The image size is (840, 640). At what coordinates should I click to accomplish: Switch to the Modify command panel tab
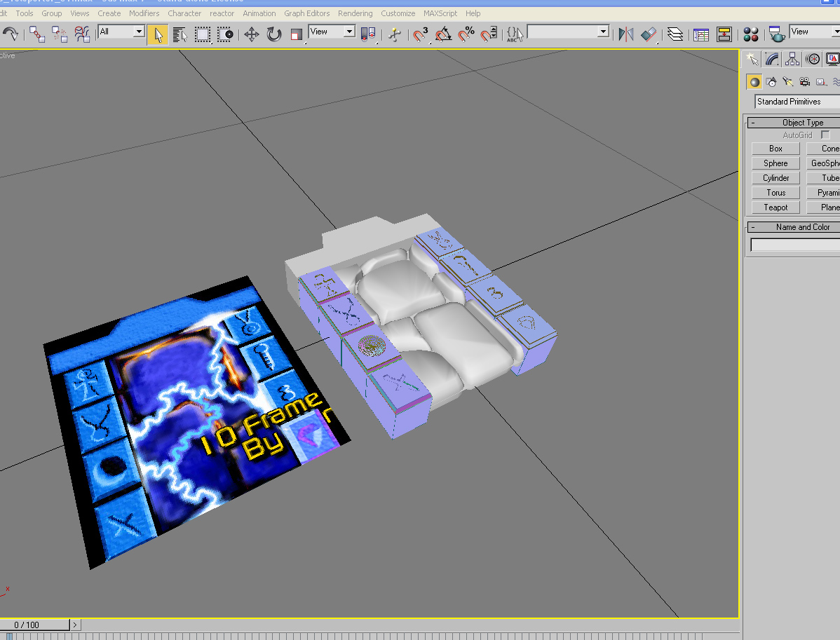(772, 59)
